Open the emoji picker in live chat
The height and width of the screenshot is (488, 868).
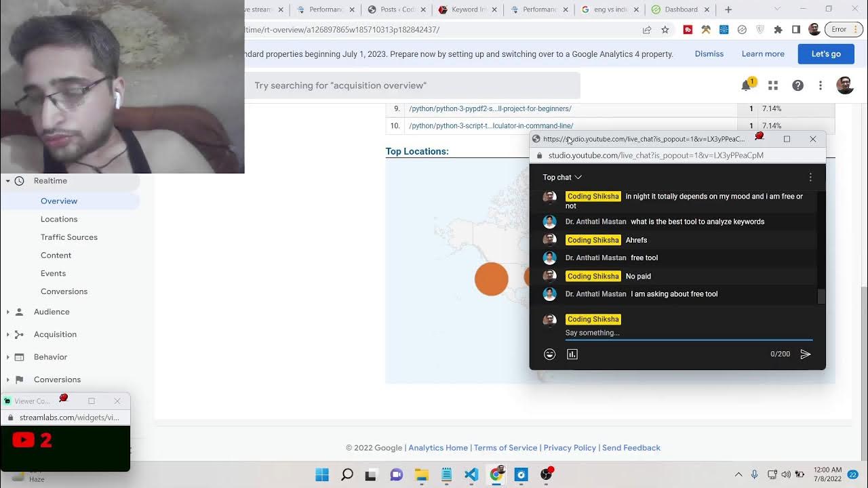pyautogui.click(x=550, y=354)
